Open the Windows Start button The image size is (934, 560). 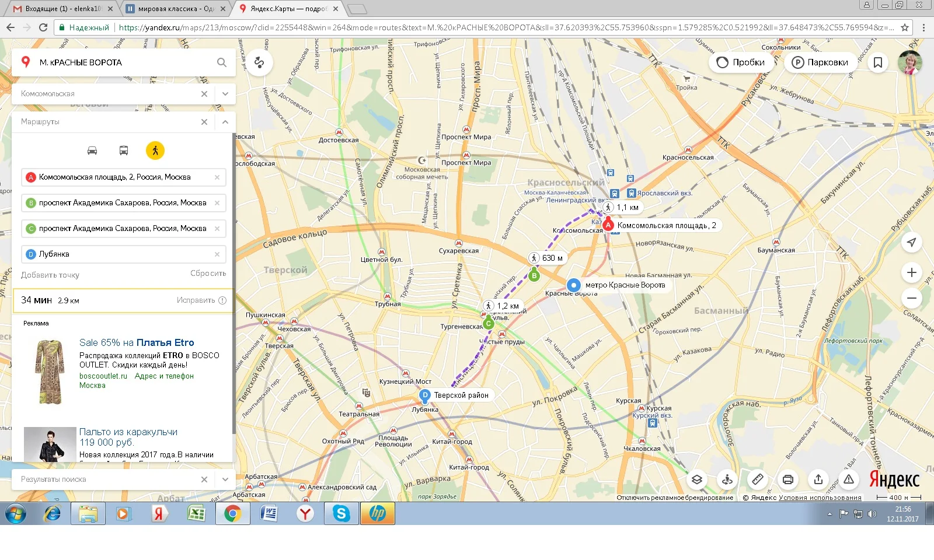pyautogui.click(x=16, y=514)
